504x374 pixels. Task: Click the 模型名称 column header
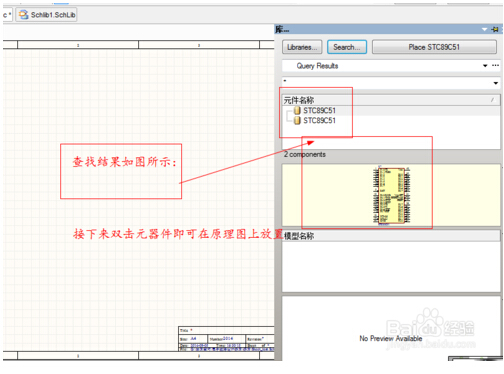[x=391, y=236]
